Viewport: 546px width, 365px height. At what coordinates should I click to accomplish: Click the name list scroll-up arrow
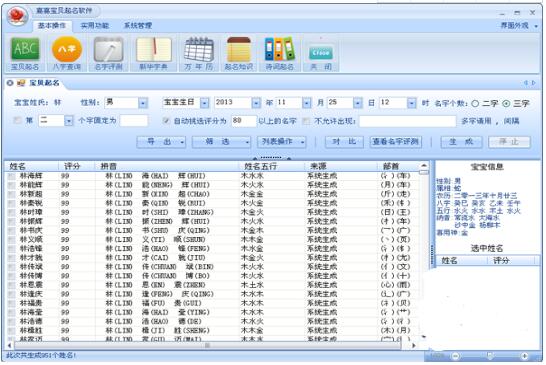point(424,165)
